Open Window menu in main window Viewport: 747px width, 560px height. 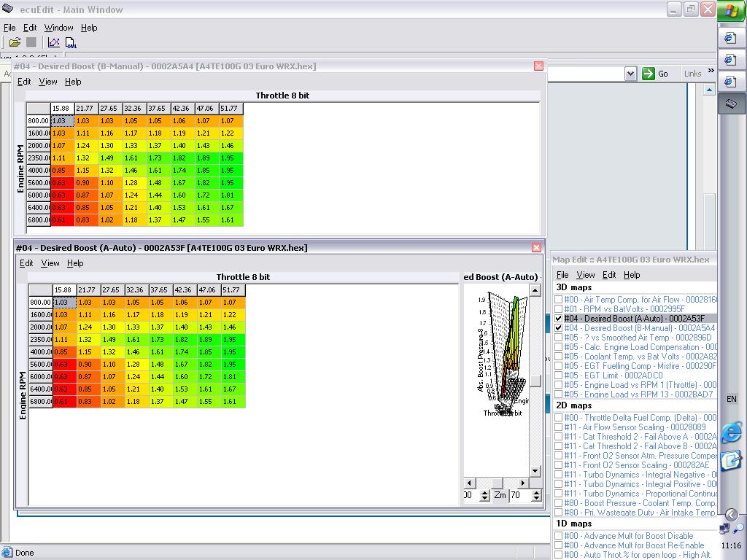click(58, 28)
